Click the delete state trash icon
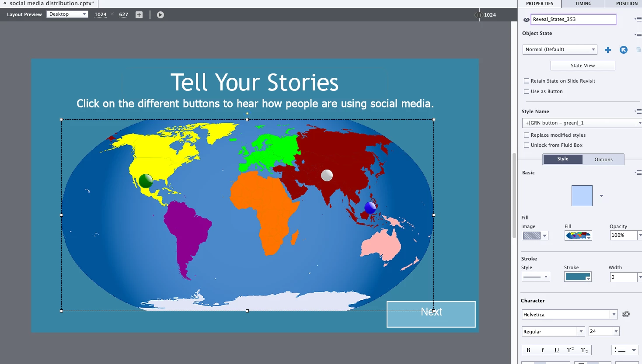 (x=639, y=50)
